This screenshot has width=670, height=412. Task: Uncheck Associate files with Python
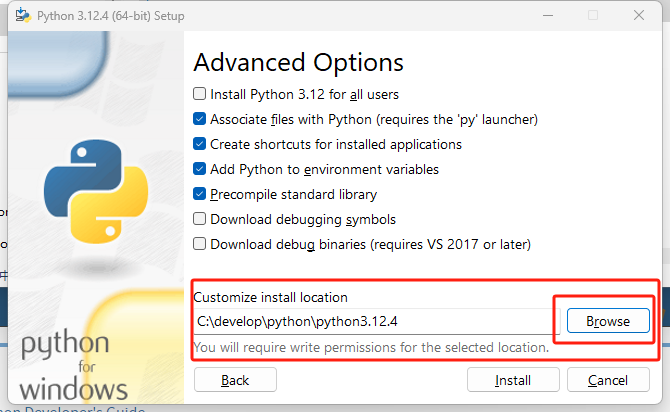click(x=201, y=119)
